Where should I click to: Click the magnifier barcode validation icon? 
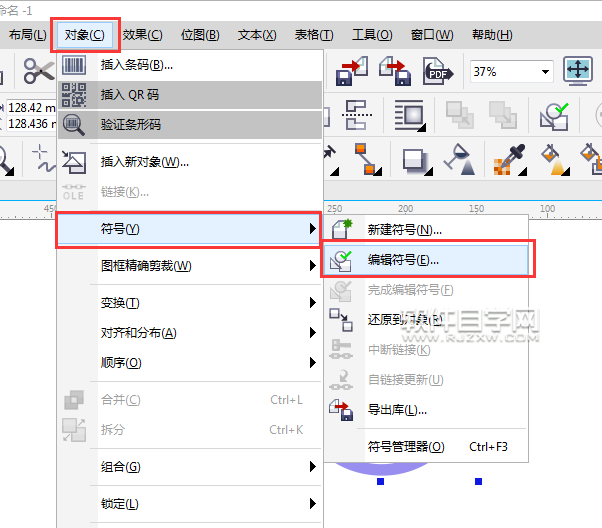click(74, 125)
